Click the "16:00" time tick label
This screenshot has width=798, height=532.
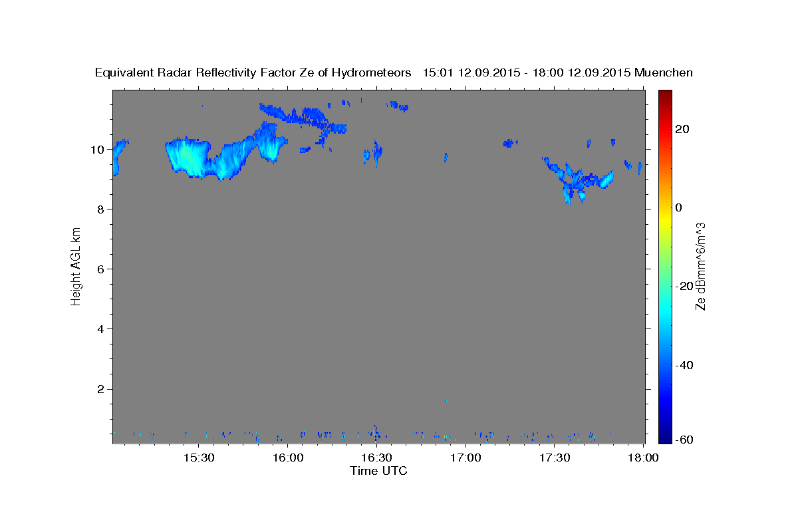(x=287, y=458)
